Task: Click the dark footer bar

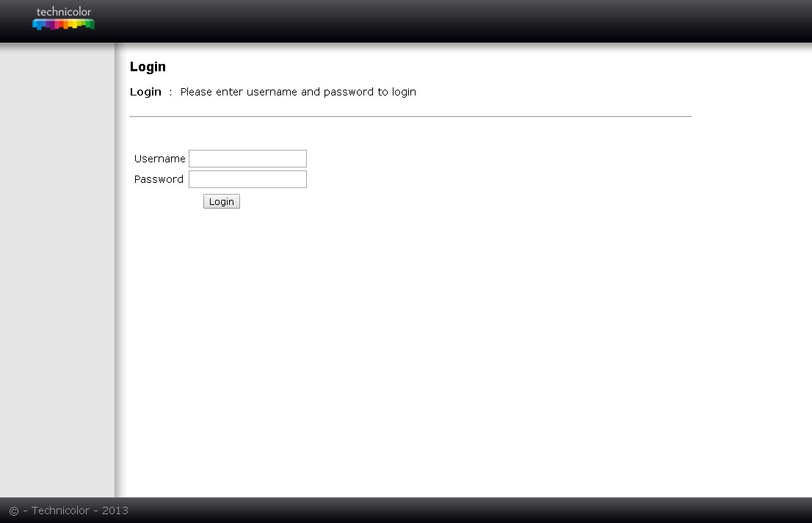Action: pyautogui.click(x=441, y=511)
